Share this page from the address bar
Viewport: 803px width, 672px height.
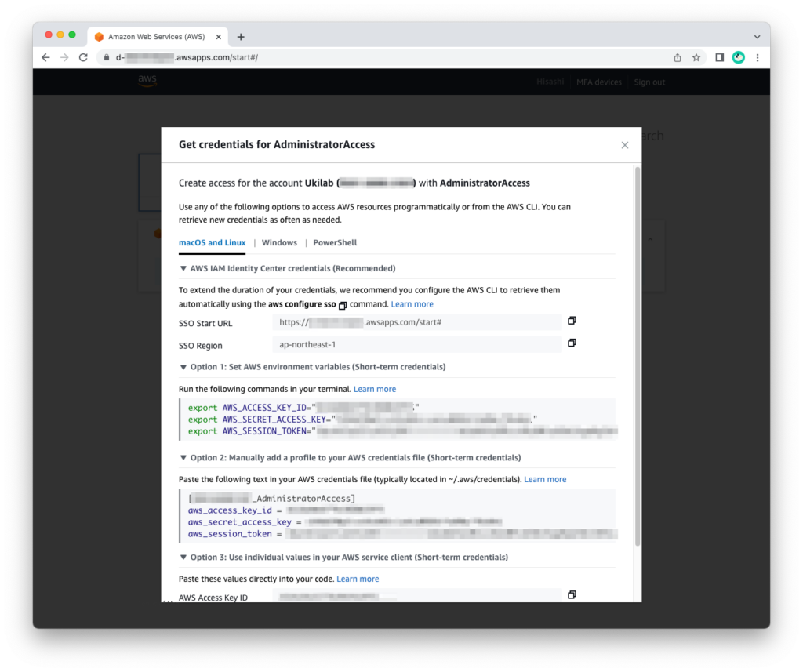(x=678, y=57)
